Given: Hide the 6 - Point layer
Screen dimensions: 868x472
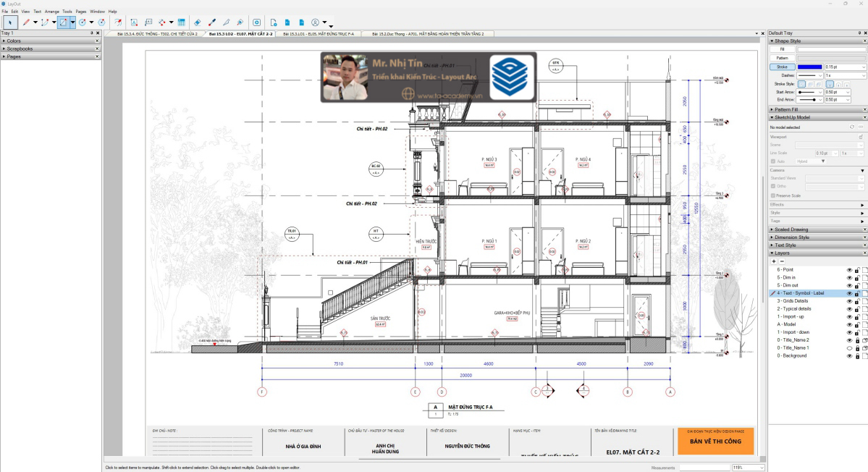Looking at the screenshot, I should [x=849, y=270].
